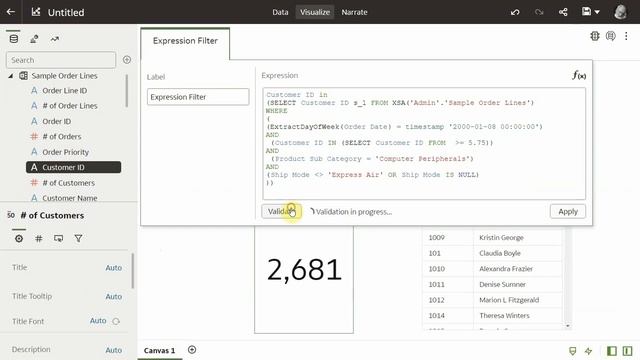Open the visualizations panel icon
640x360 pixels.
[34, 39]
